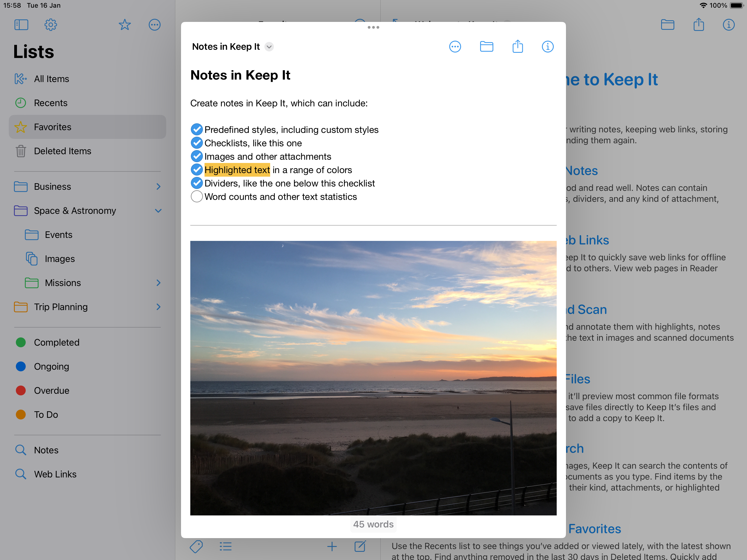Collapse the Space & Astronomy folder chevron
This screenshot has width=747, height=560.
tap(158, 211)
